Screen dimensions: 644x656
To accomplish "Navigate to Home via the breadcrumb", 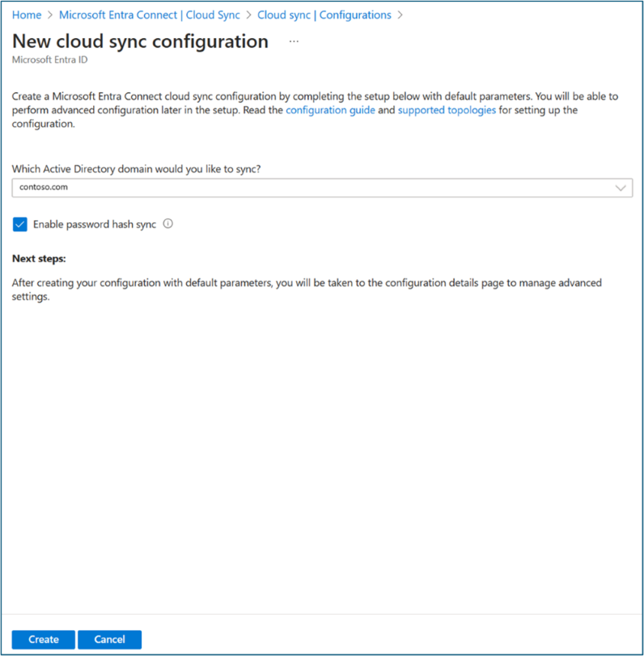I will point(26,14).
